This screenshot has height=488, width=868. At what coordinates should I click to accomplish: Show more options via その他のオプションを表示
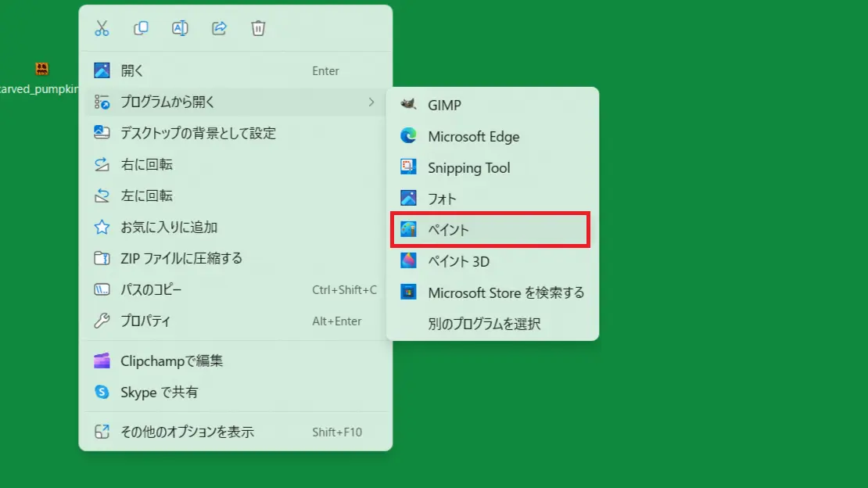coord(187,432)
